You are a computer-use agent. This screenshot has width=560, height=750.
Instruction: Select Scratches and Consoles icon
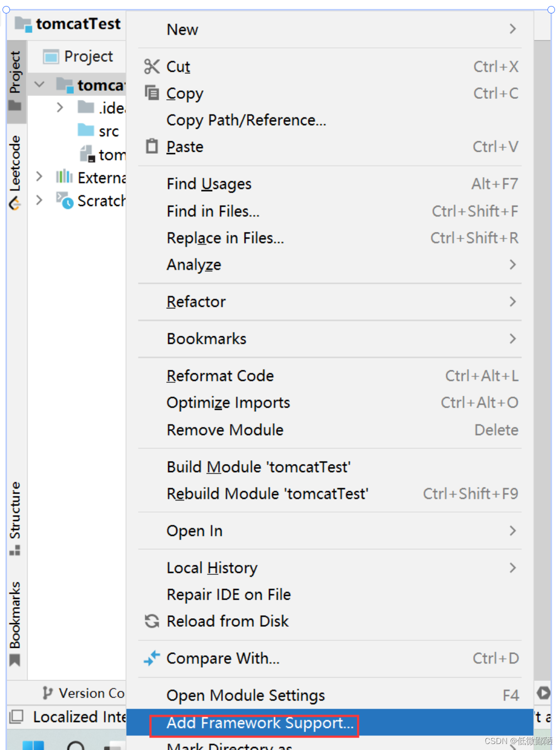pyautogui.click(x=65, y=200)
